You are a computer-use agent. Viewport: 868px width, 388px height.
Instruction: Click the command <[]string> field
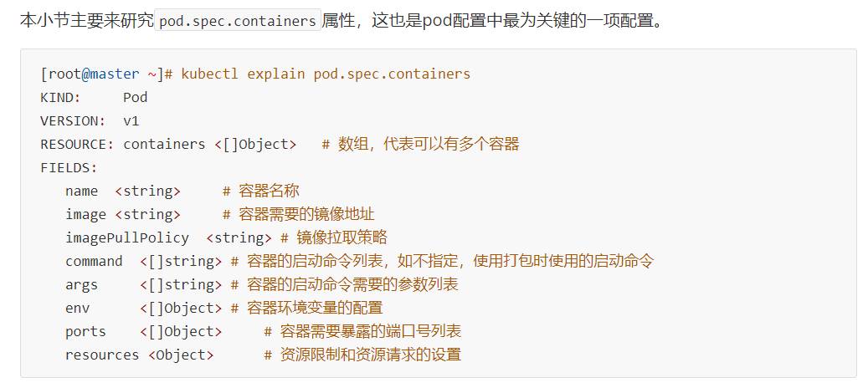tap(143, 262)
